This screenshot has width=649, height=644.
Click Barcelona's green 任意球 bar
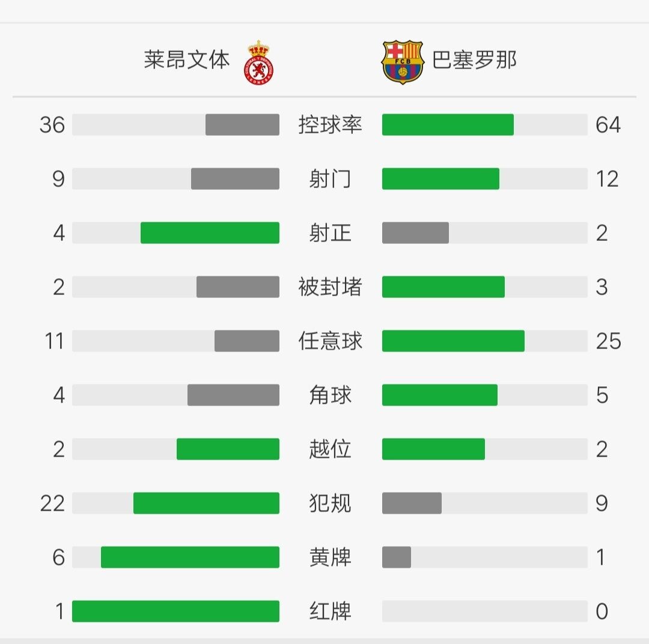(453, 341)
